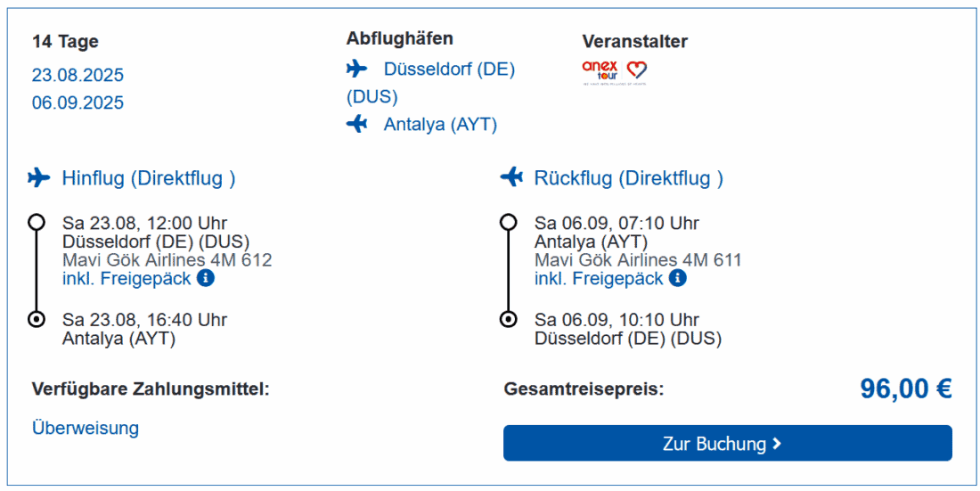This screenshot has height=491, width=980.
Task: Click the Hinflug (Direktflug) heading
Action: (149, 178)
